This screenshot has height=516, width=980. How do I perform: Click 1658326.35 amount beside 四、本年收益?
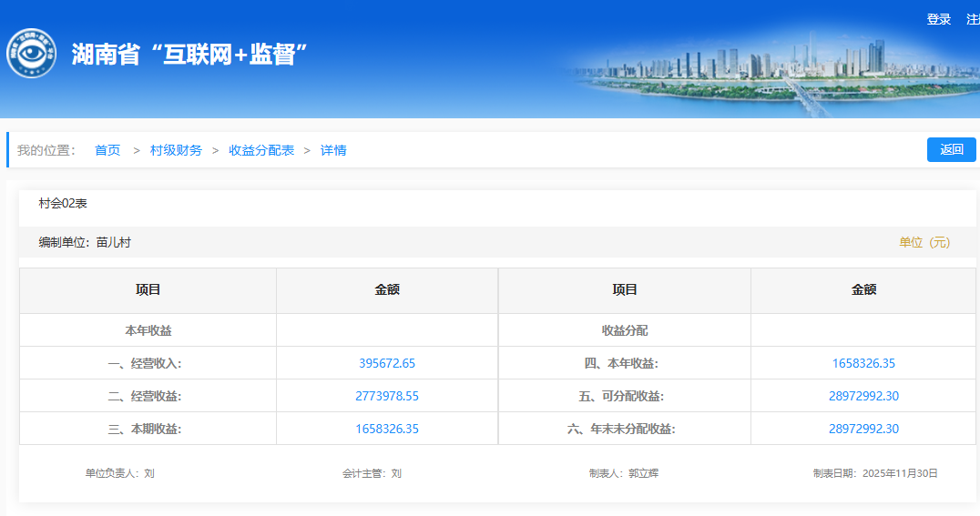coord(863,363)
